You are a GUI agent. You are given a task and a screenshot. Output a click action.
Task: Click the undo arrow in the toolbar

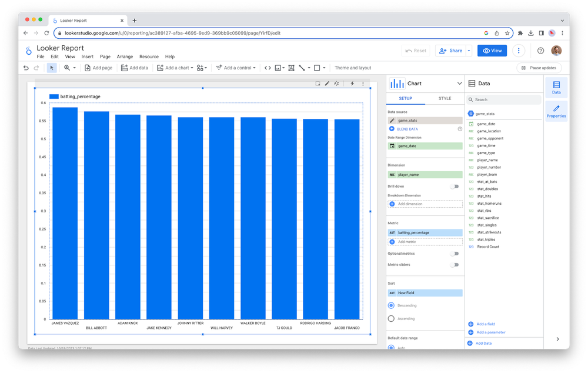(26, 68)
